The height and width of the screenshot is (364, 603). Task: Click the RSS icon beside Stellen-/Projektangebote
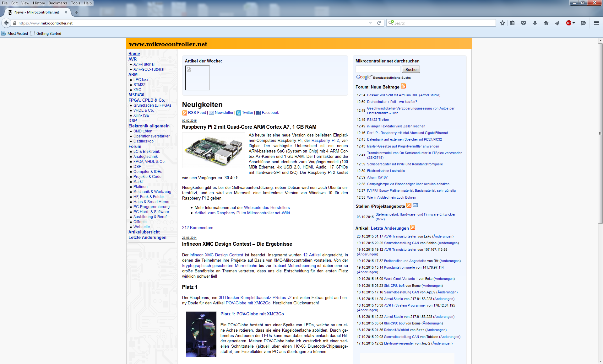click(x=409, y=205)
